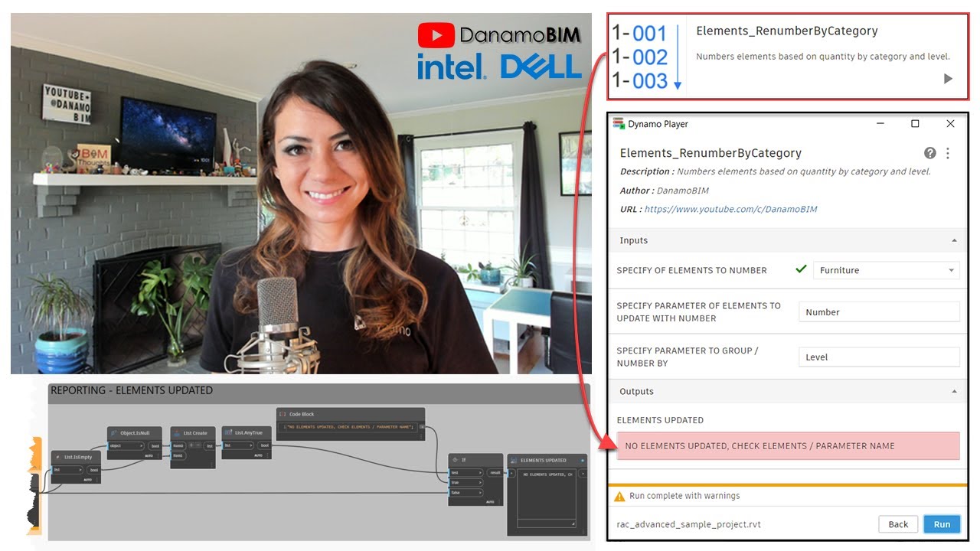
Task: Click the Author DanamoBIM text
Action: 665,191
